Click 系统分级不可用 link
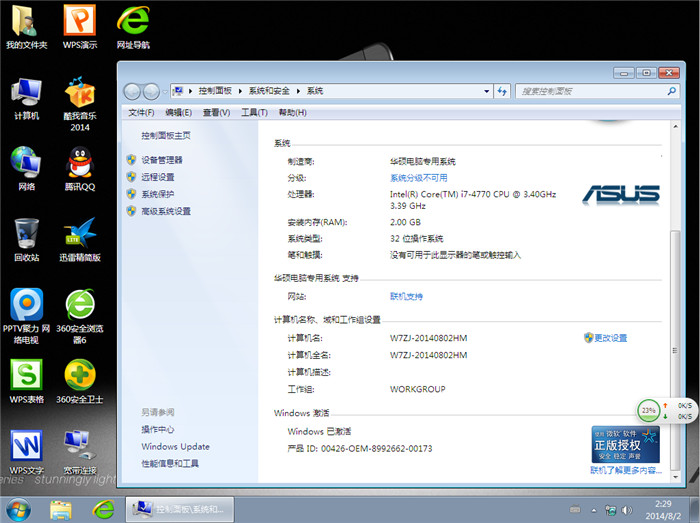 (x=419, y=178)
